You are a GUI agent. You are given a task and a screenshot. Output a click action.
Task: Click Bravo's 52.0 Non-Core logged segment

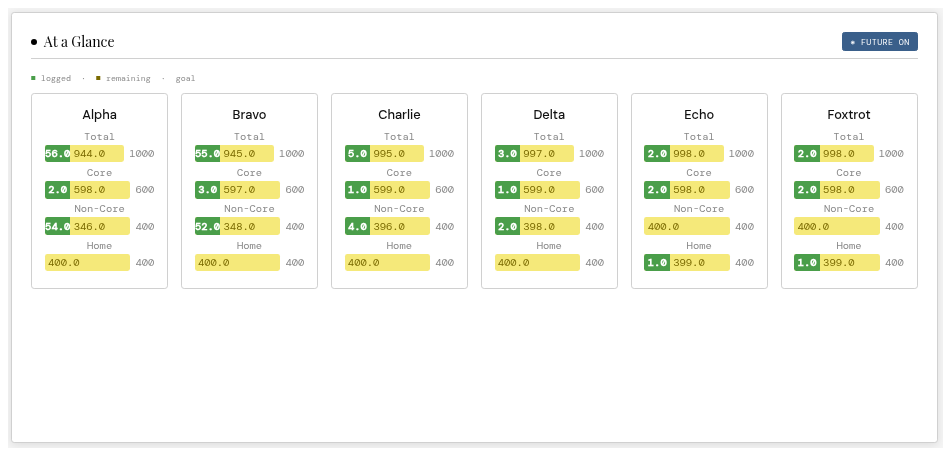coord(207,226)
